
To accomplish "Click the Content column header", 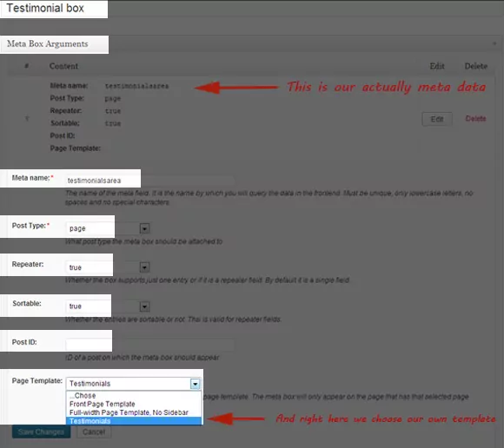I will pos(63,66).
